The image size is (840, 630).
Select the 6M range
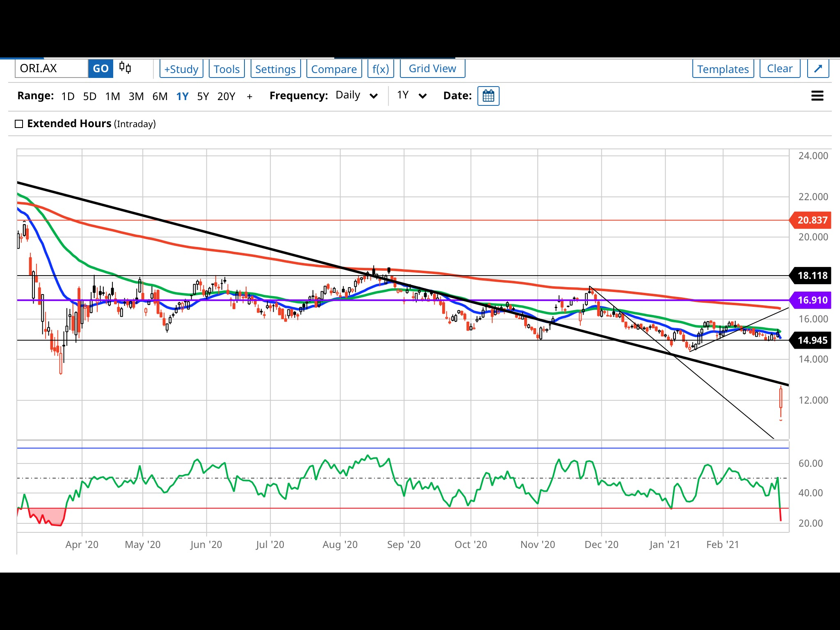[160, 96]
